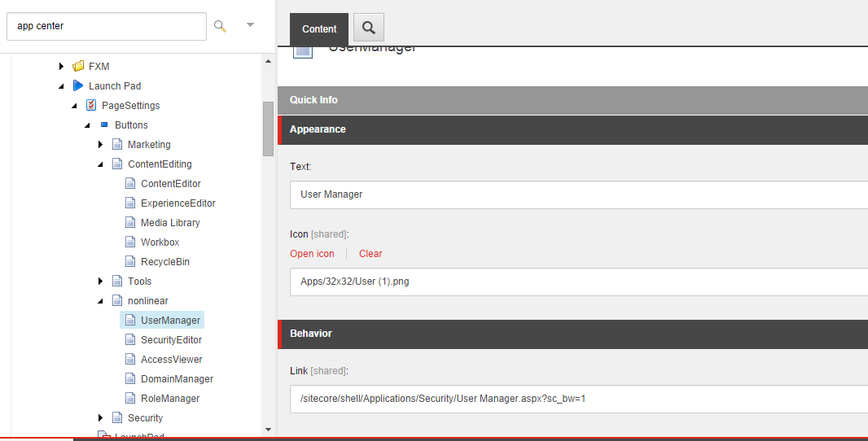Click the nonlinear document icon
The height and width of the screenshot is (441, 868).
point(117,300)
